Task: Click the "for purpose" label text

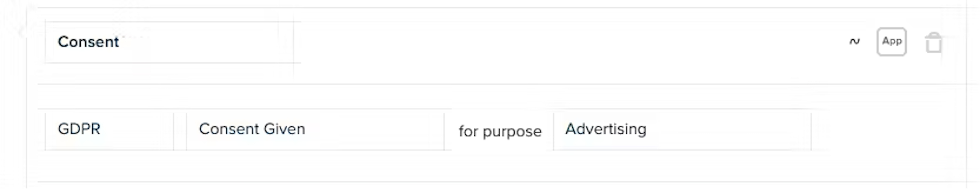Action: [499, 131]
